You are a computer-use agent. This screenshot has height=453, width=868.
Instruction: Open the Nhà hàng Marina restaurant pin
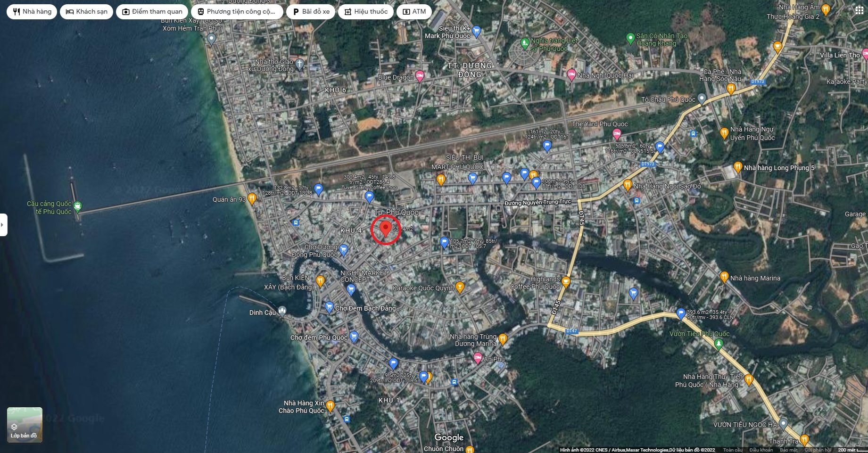tap(724, 277)
